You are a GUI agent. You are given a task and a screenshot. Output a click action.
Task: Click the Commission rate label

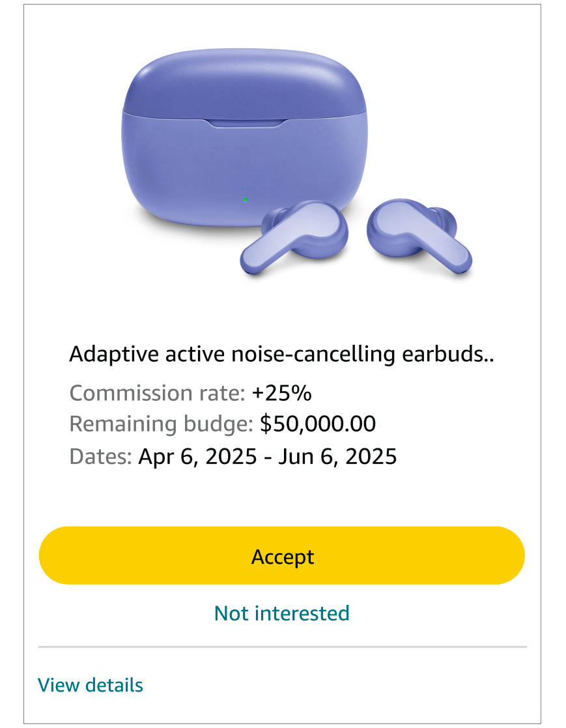coord(157,393)
